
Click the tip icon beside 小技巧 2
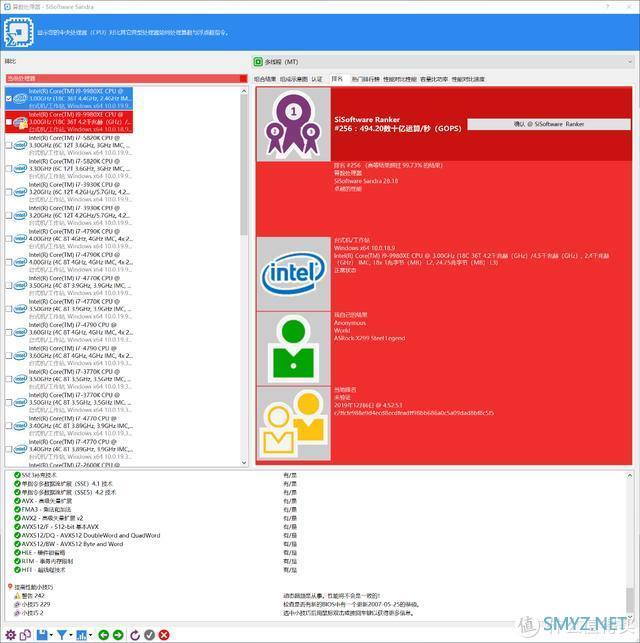pyautogui.click(x=17, y=613)
